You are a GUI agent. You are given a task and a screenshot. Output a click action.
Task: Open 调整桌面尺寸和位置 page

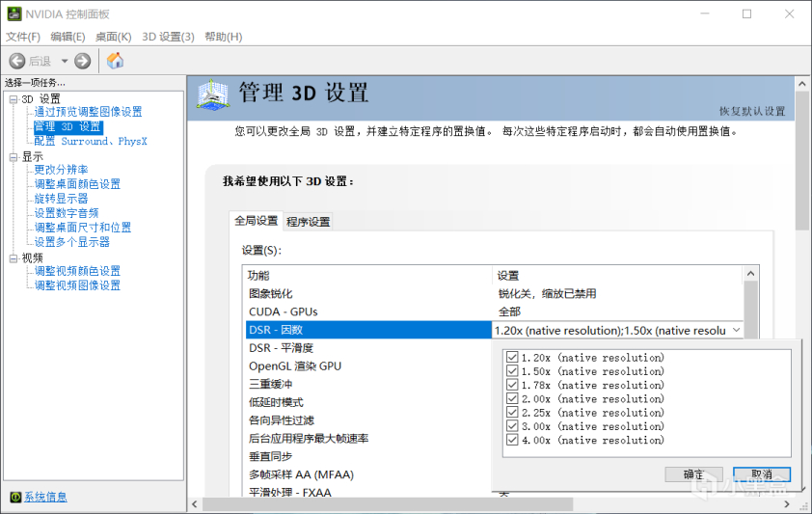(x=83, y=228)
